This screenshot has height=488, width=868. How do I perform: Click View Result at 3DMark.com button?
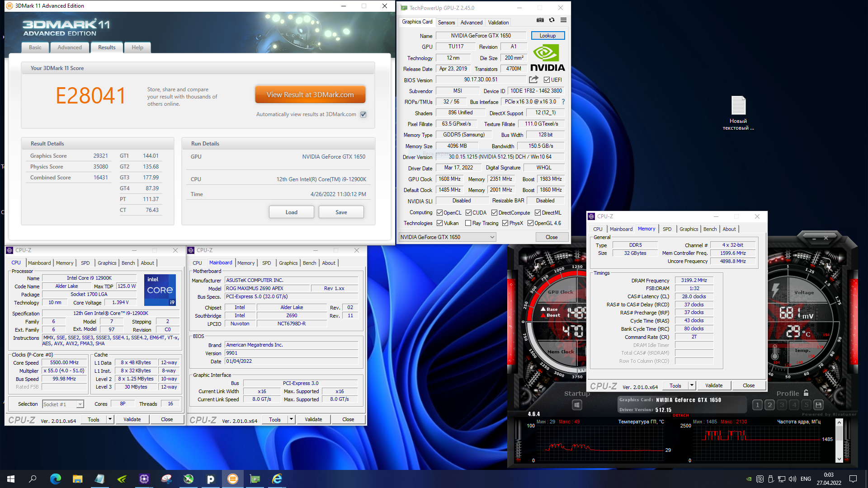coord(310,95)
